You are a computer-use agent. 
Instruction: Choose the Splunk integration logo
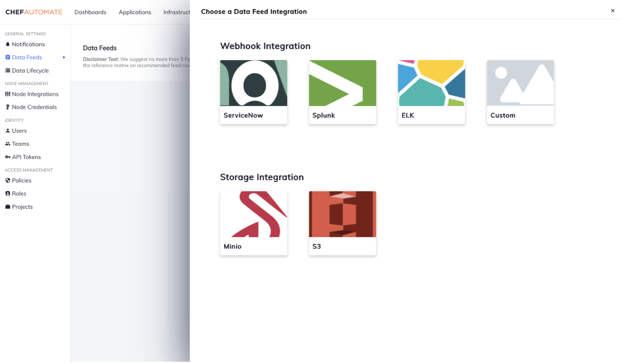coord(342,83)
